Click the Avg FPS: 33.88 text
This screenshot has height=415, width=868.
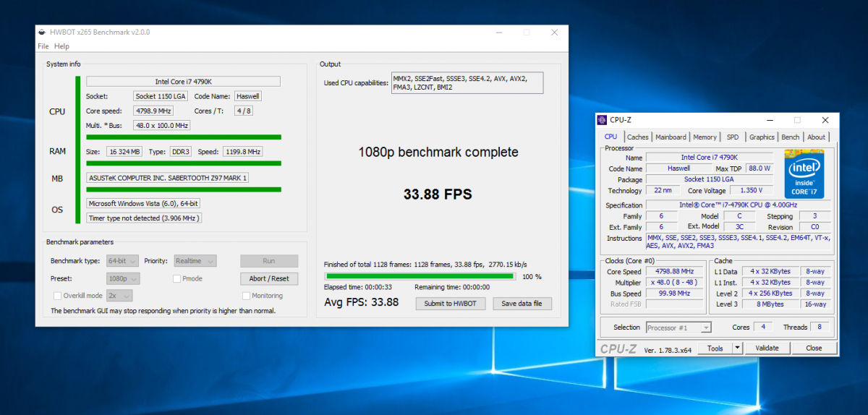362,302
